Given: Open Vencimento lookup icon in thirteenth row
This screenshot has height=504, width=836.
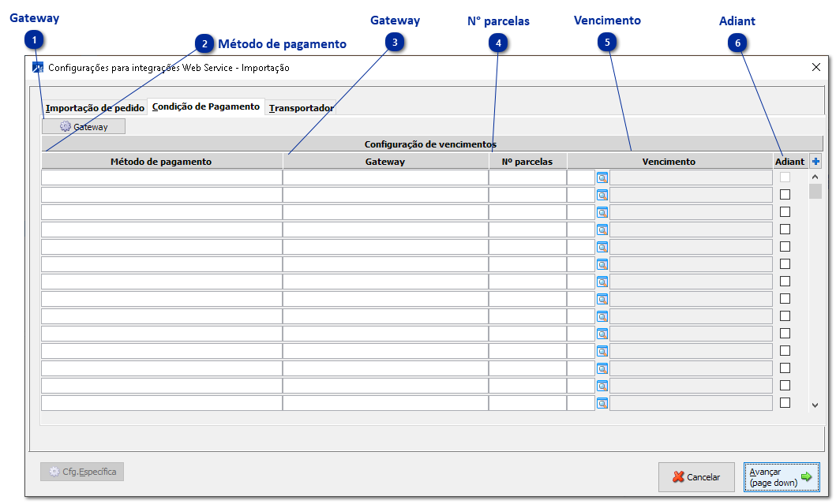Looking at the screenshot, I should coord(602,386).
